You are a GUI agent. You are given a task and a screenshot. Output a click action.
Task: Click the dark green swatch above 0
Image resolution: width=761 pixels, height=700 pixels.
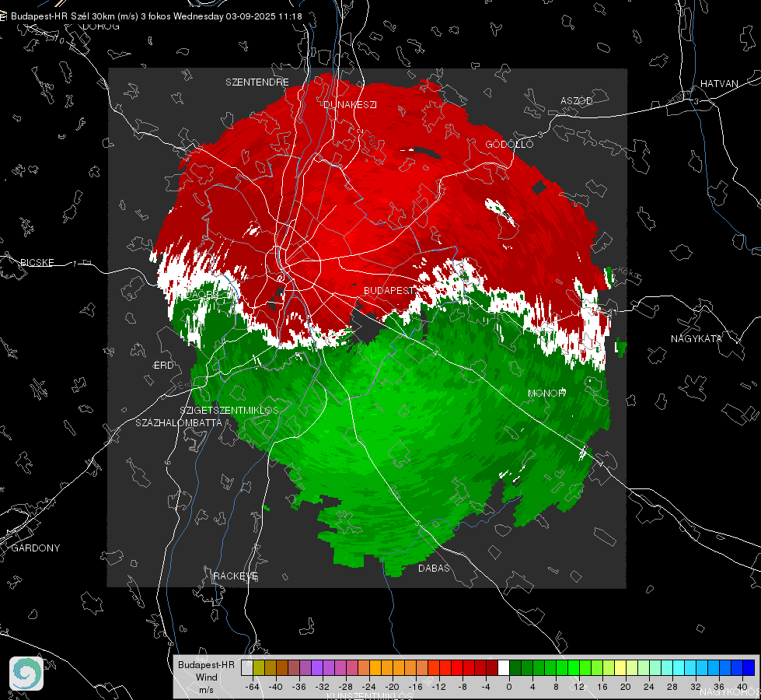pos(515,668)
